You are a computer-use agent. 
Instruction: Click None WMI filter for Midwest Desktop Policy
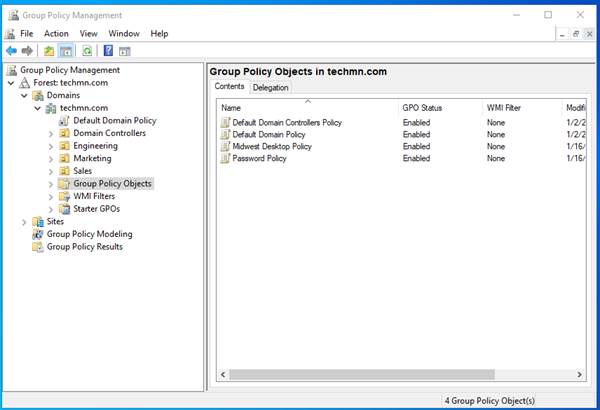coord(496,147)
